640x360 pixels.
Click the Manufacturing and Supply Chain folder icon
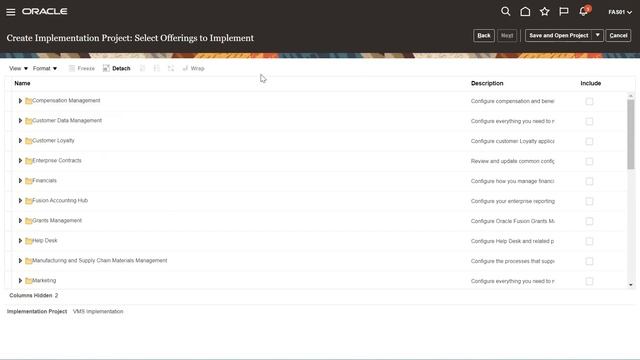[x=28, y=261]
